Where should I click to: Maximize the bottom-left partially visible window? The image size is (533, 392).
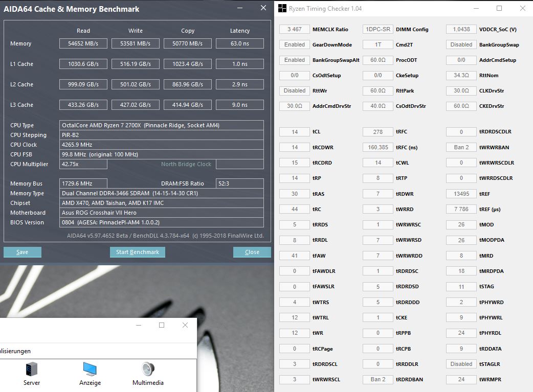coord(162,325)
